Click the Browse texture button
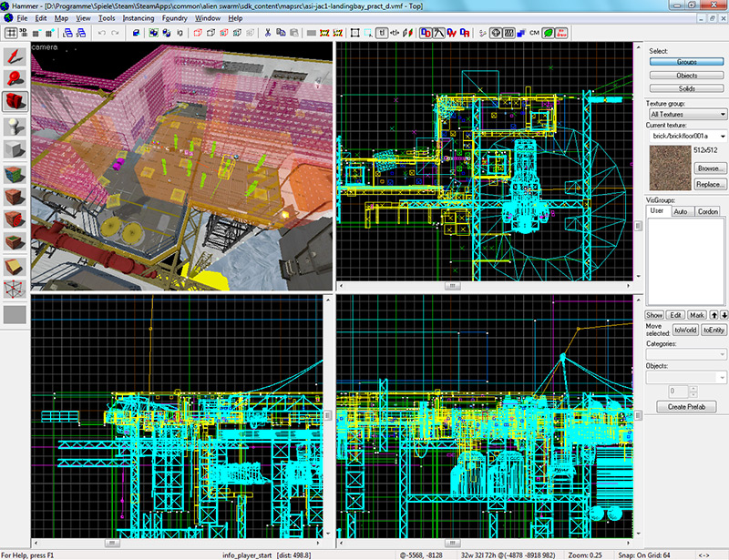This screenshot has width=729, height=560. click(x=709, y=168)
